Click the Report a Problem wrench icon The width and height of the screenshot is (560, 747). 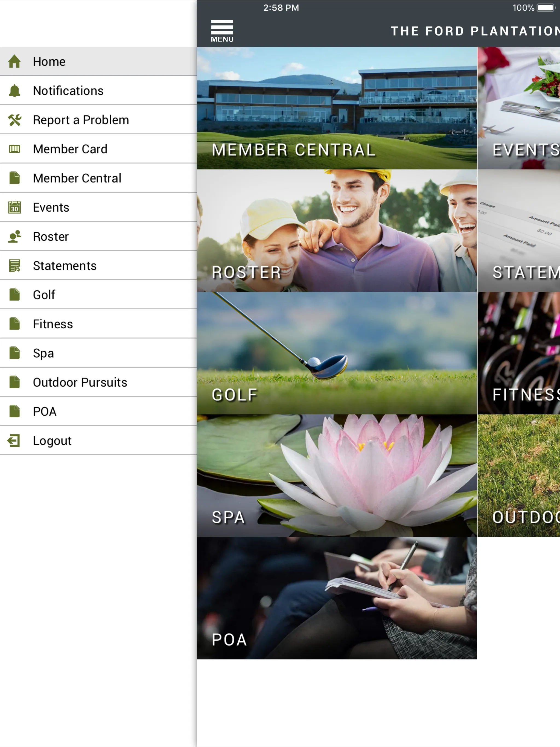[x=15, y=120]
